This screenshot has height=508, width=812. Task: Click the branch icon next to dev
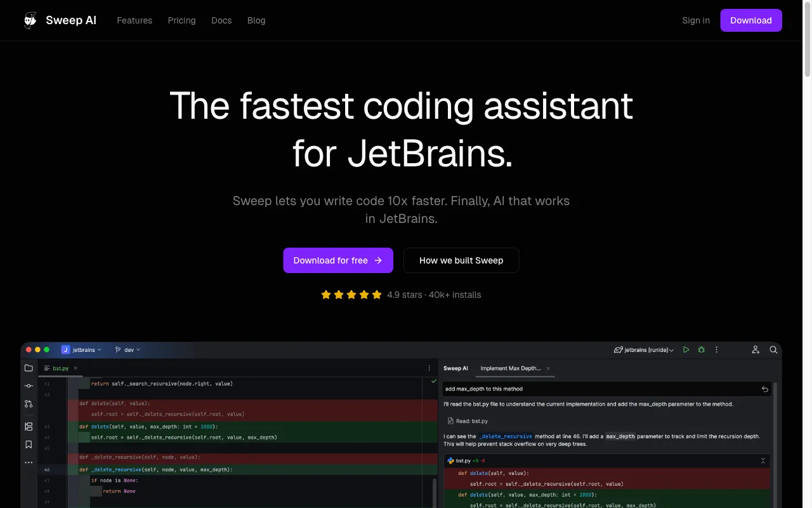(x=118, y=350)
